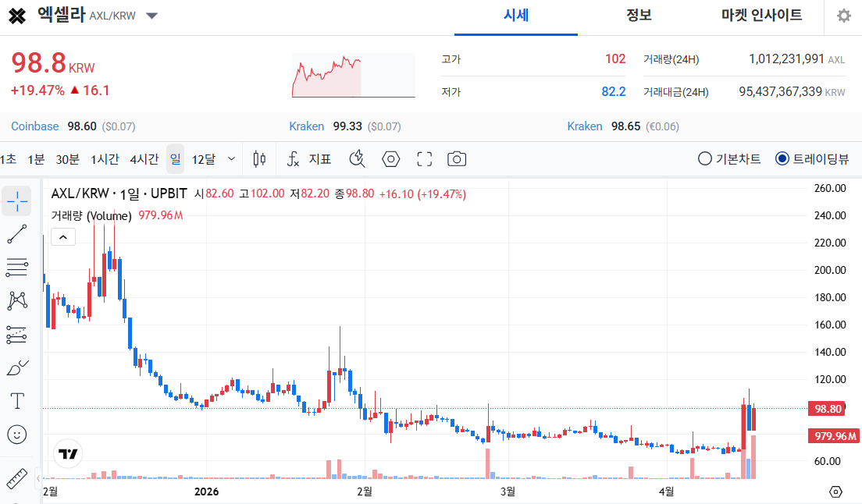Select the 1시간 timeframe
The width and height of the screenshot is (862, 504).
(105, 159)
